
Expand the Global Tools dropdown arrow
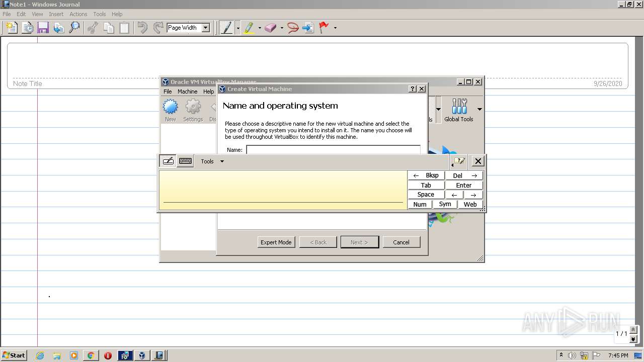tap(479, 109)
